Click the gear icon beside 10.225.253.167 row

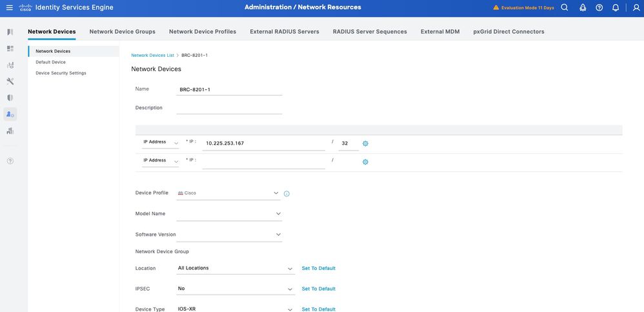point(365,143)
